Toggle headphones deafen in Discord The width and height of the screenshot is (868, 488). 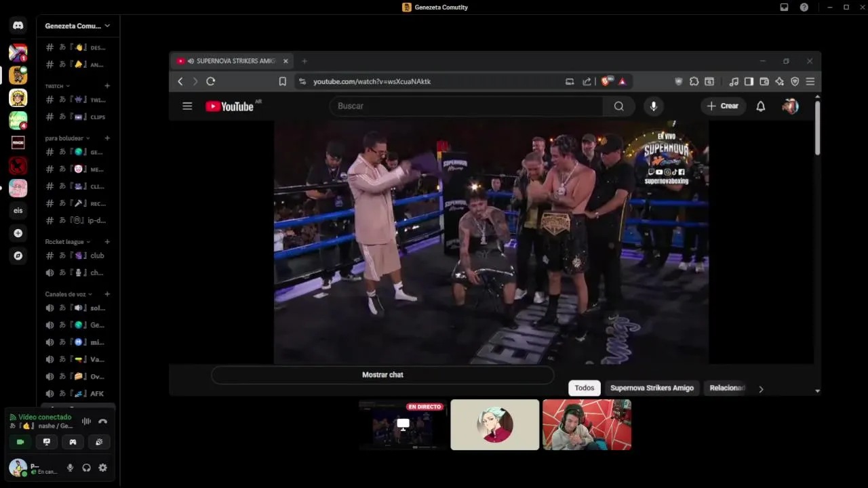point(86,468)
